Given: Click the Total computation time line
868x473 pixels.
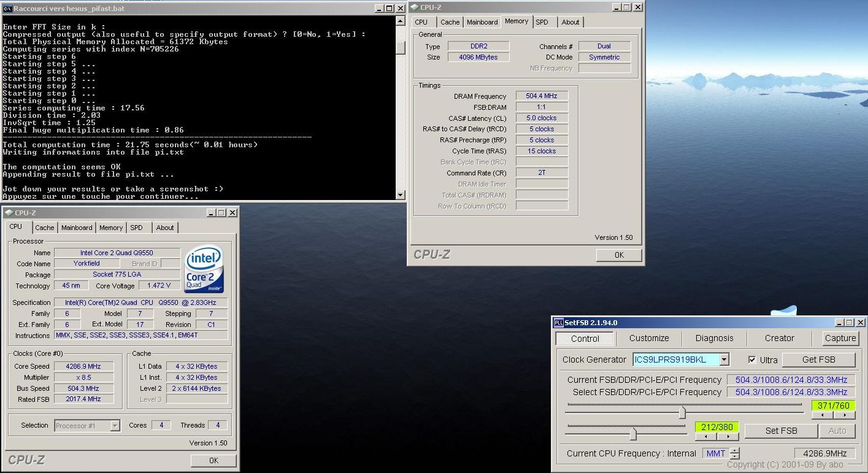Looking at the screenshot, I should pos(130,145).
